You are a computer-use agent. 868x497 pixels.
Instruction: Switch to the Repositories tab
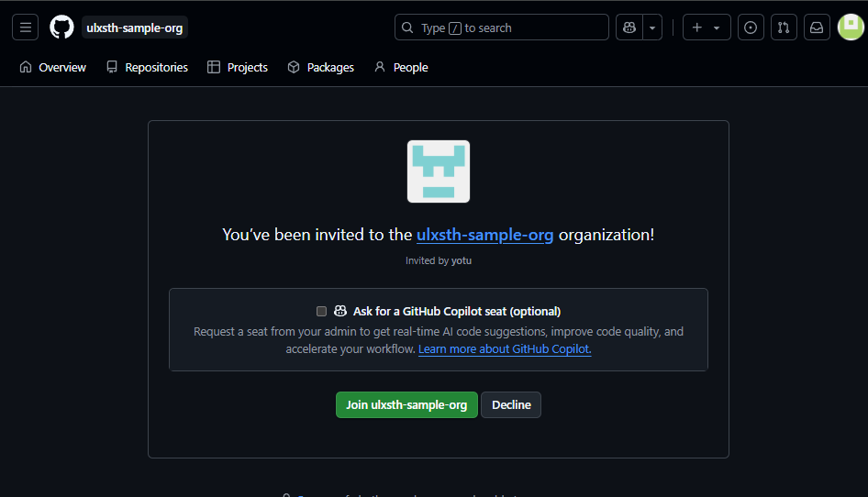[147, 68]
